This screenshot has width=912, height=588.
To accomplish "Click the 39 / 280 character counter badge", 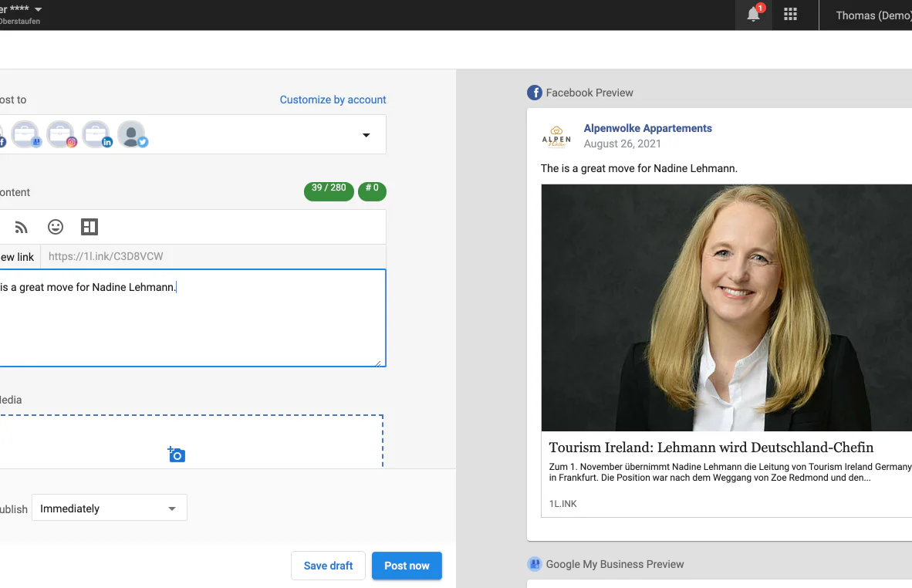I will point(329,191).
